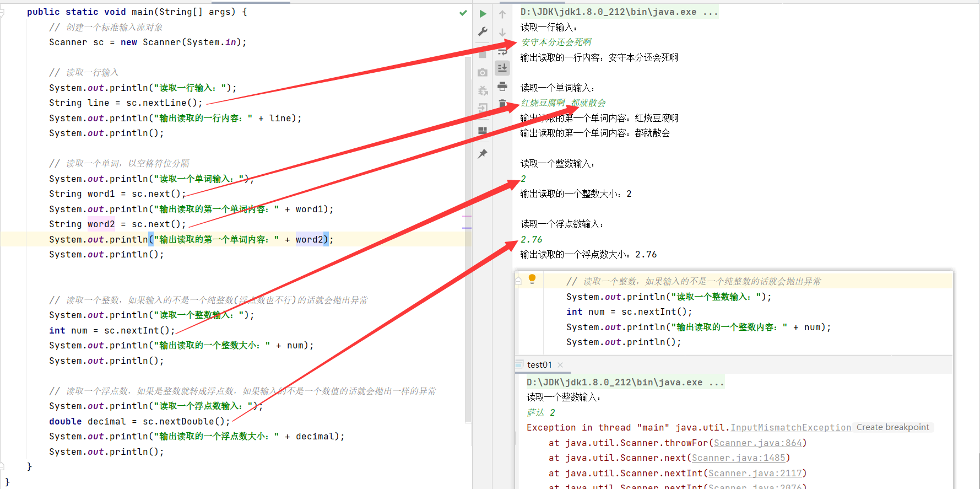Toggle the Soft-Wrap console icon
Screen dimensions: 980x489
coord(502,51)
